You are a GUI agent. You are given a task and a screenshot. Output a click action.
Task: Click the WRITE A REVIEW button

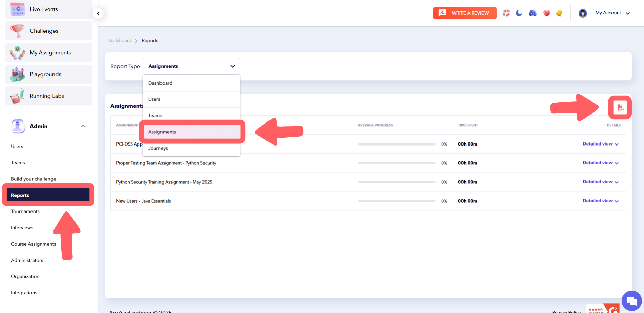click(465, 13)
